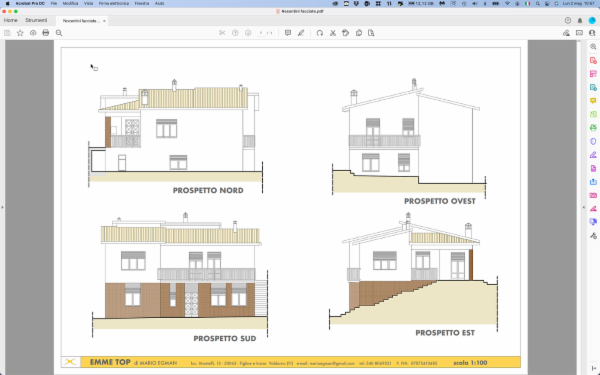Open the volume control in the menu bar

coord(474,3)
